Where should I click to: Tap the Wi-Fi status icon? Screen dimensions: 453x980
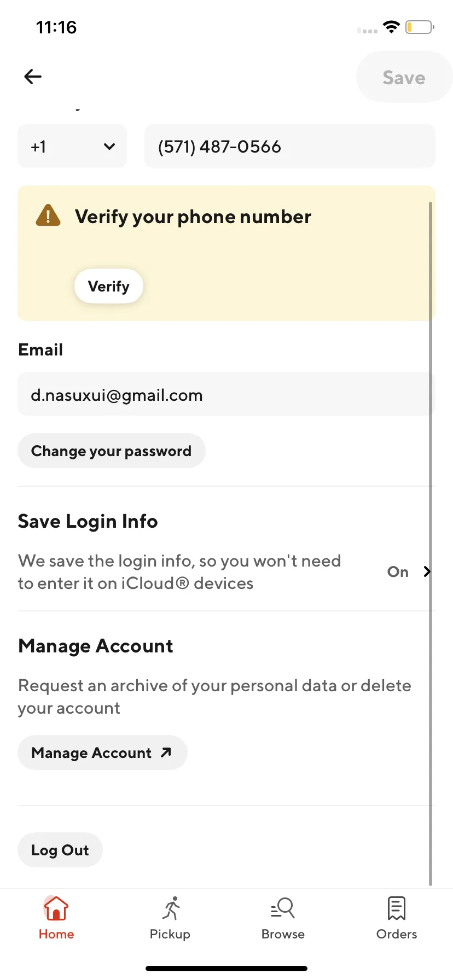click(x=391, y=27)
